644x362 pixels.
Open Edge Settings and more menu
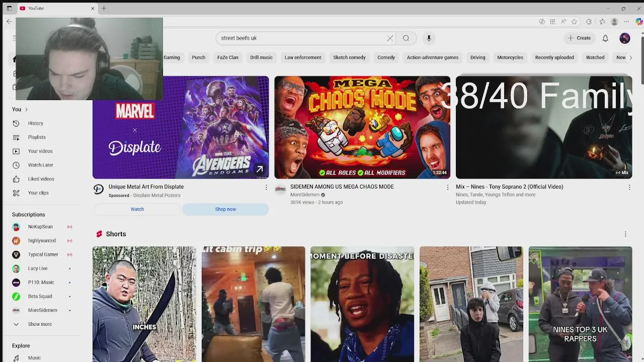pyautogui.click(x=626, y=22)
